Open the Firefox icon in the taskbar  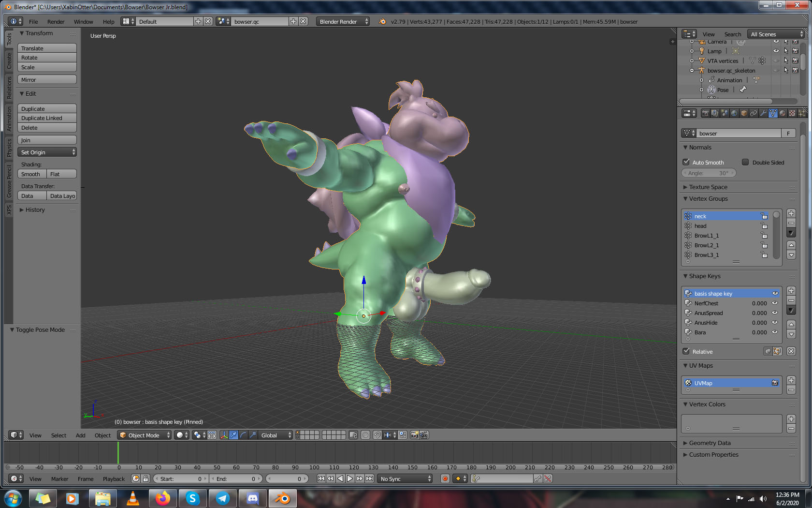pyautogui.click(x=163, y=498)
